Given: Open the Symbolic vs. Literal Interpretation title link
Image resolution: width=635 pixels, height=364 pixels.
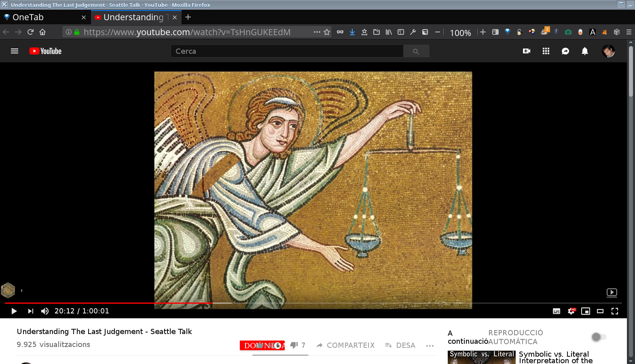Looking at the screenshot, I should coord(556,357).
